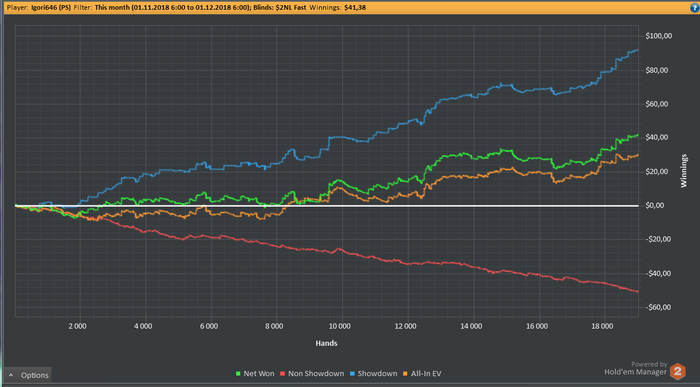This screenshot has width=700, height=387.
Task: Click the 14 000 hands axis label
Action: coord(471,326)
